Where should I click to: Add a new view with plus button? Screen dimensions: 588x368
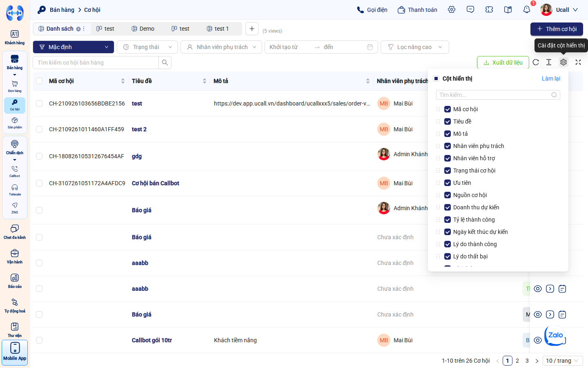click(x=252, y=29)
